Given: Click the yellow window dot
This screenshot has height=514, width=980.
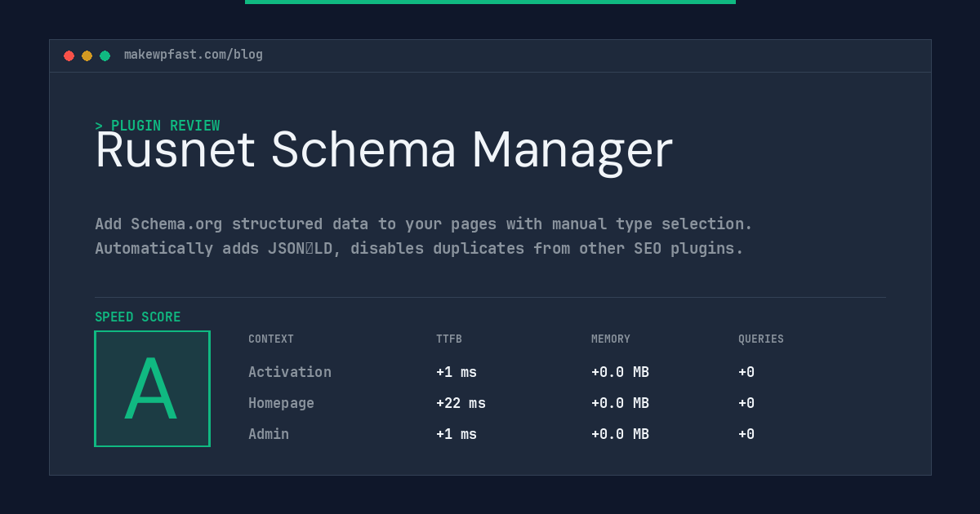Looking at the screenshot, I should pyautogui.click(x=87, y=55).
